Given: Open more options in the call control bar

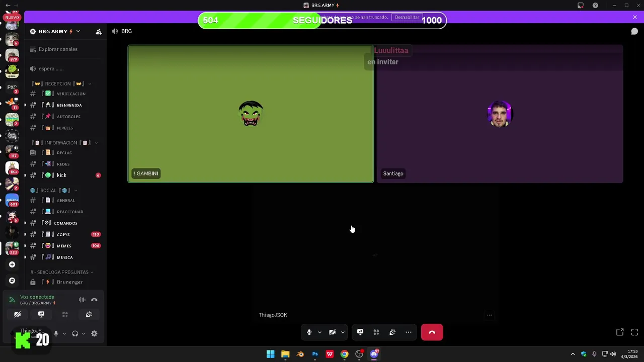Looking at the screenshot, I should coord(409,332).
